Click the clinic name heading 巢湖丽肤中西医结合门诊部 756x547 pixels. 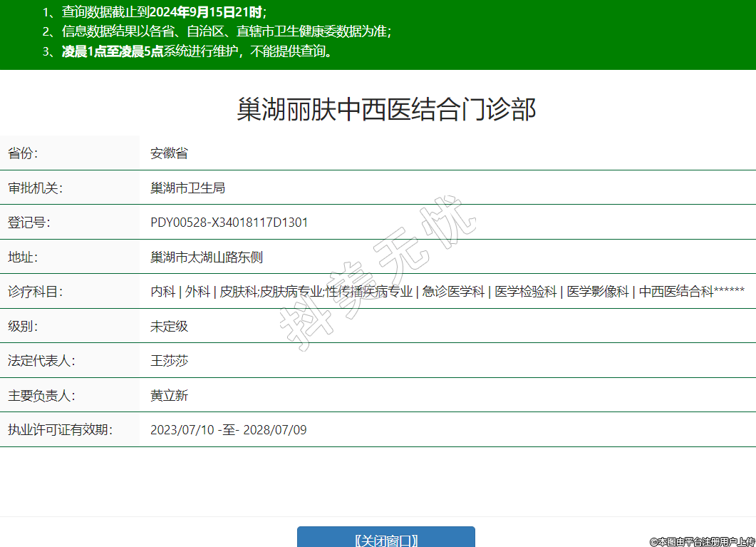[x=385, y=110]
